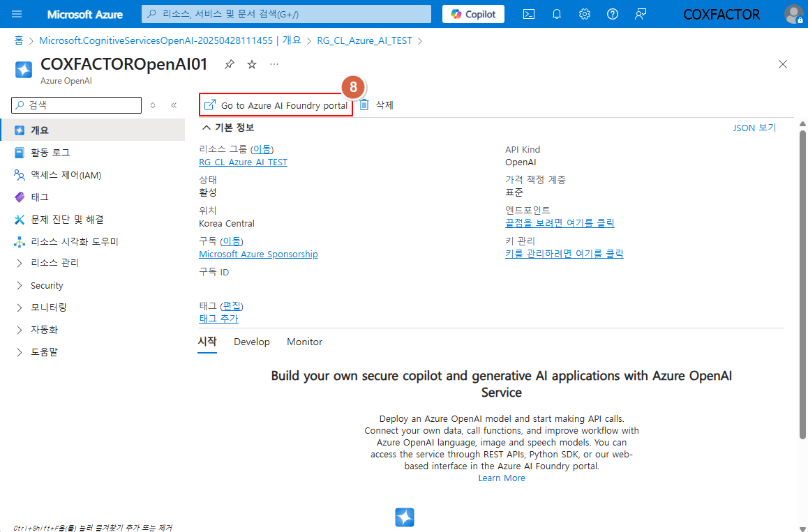Select 개요 in the sidebar
This screenshot has width=808, height=532.
(x=93, y=130)
